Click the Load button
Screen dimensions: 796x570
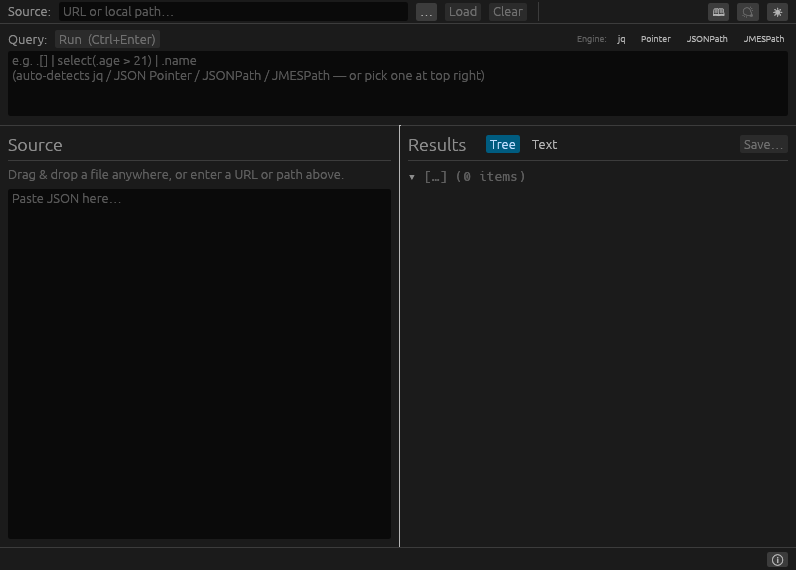pos(462,12)
